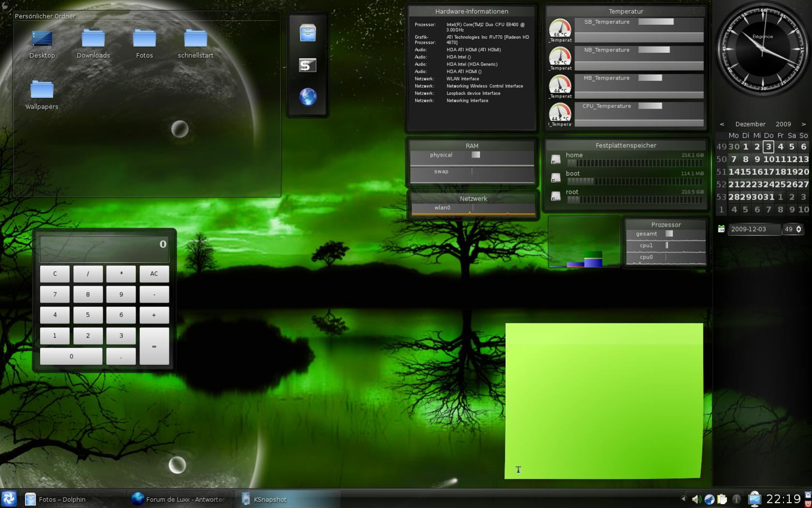Viewport: 812px width, 508px height.
Task: Open the clipboard tray icon
Action: point(722,499)
